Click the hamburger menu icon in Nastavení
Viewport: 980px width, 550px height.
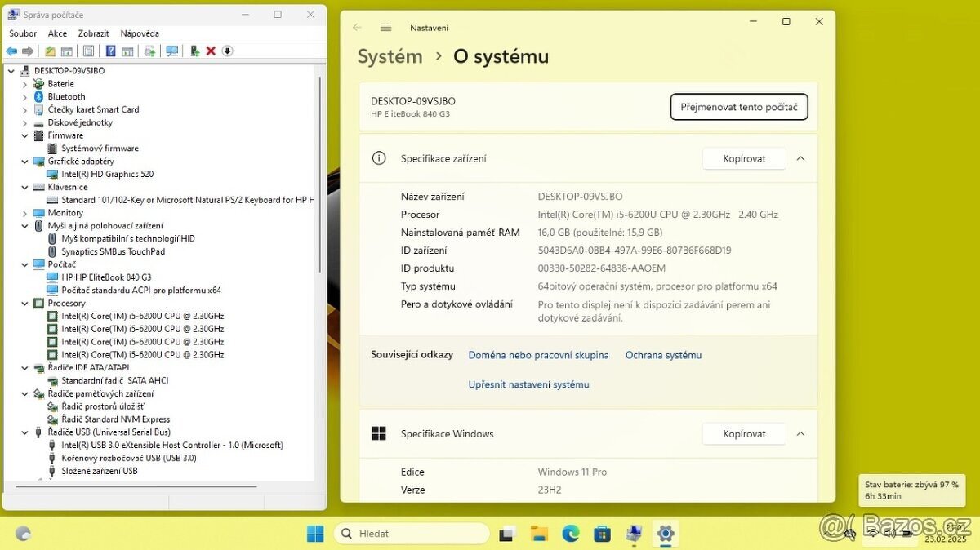click(x=385, y=27)
